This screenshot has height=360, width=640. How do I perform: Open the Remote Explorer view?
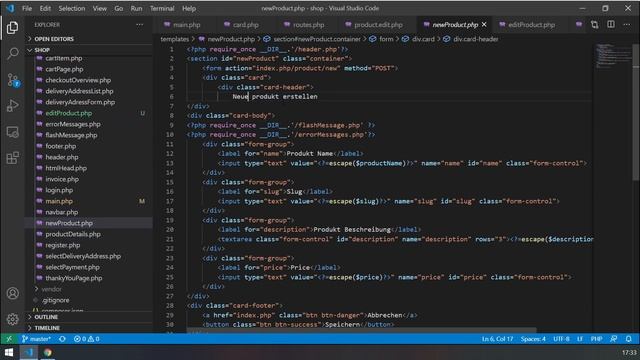[x=13, y=132]
